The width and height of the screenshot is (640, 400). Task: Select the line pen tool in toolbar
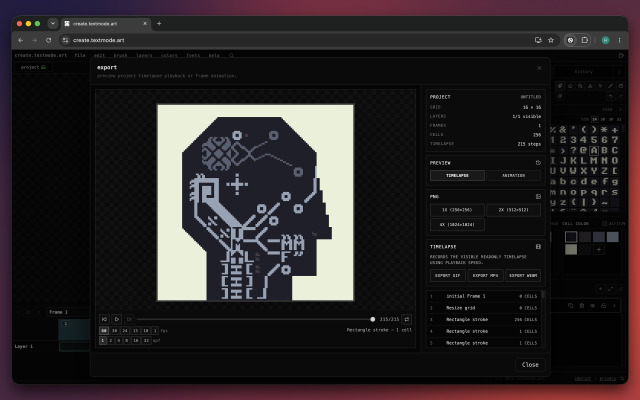[611, 86]
